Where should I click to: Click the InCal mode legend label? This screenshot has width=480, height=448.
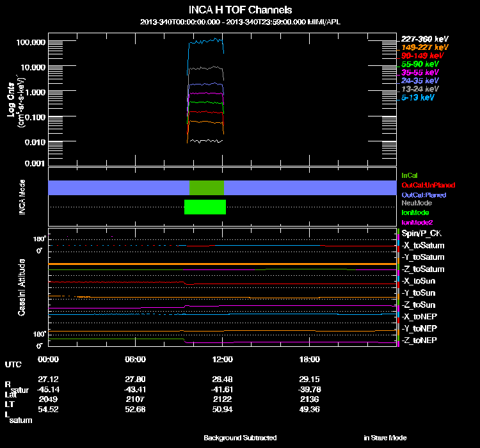tap(409, 175)
